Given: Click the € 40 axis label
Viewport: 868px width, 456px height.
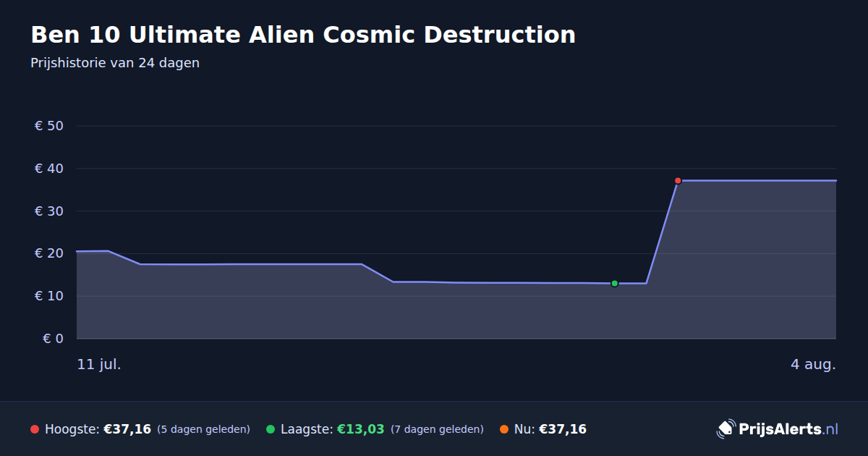Looking at the screenshot, I should click(49, 169).
